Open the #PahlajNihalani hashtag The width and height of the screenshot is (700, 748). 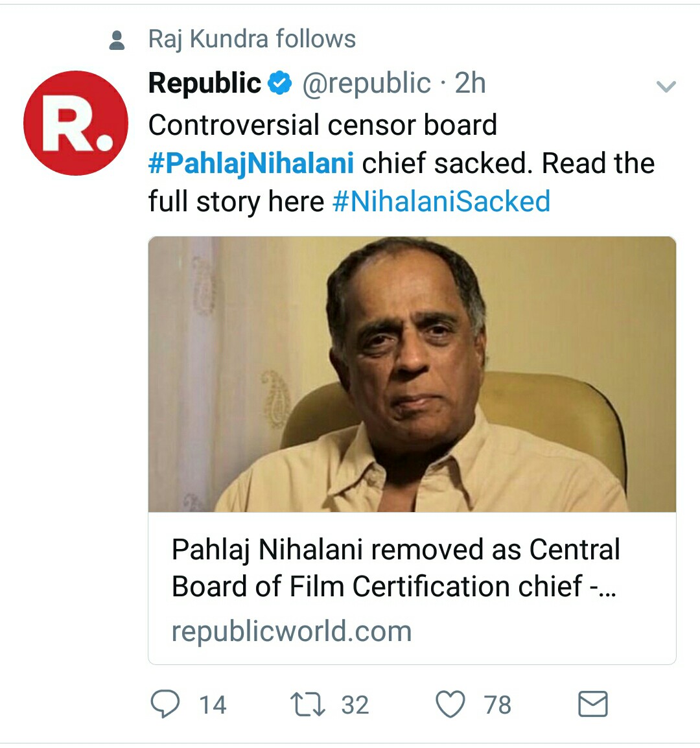pos(251,163)
